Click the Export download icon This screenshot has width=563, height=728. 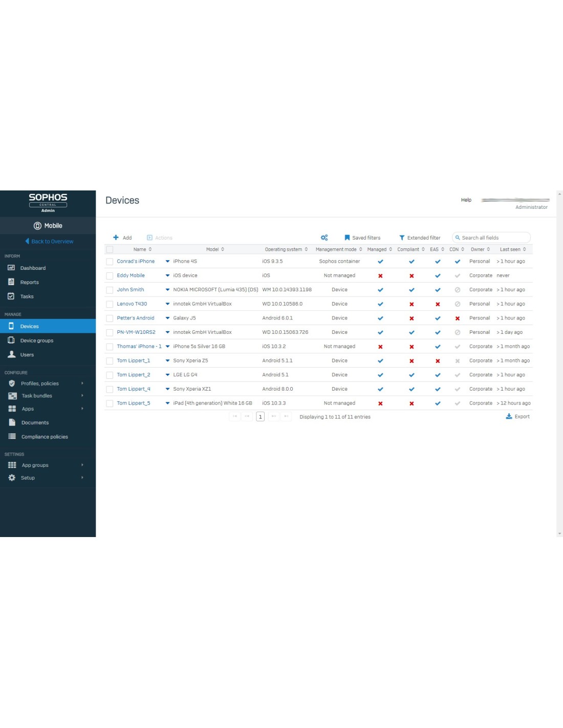[509, 417]
